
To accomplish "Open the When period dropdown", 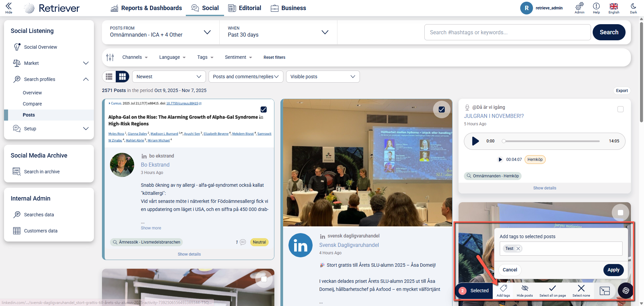I will pyautogui.click(x=278, y=32).
